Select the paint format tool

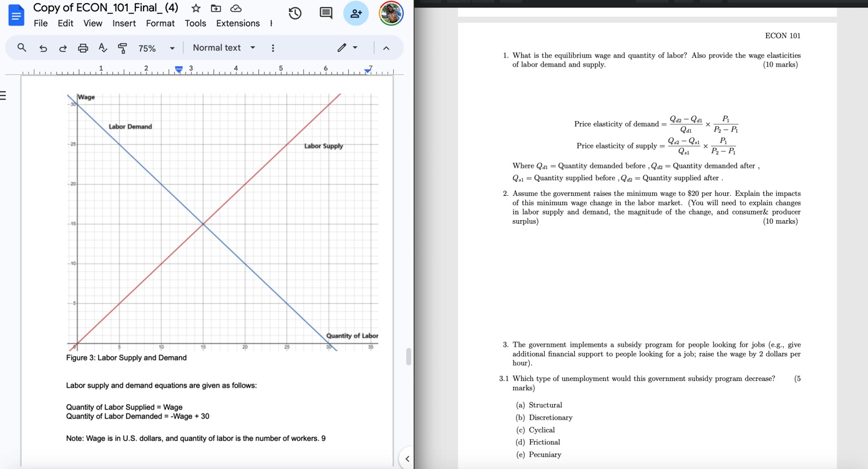122,47
